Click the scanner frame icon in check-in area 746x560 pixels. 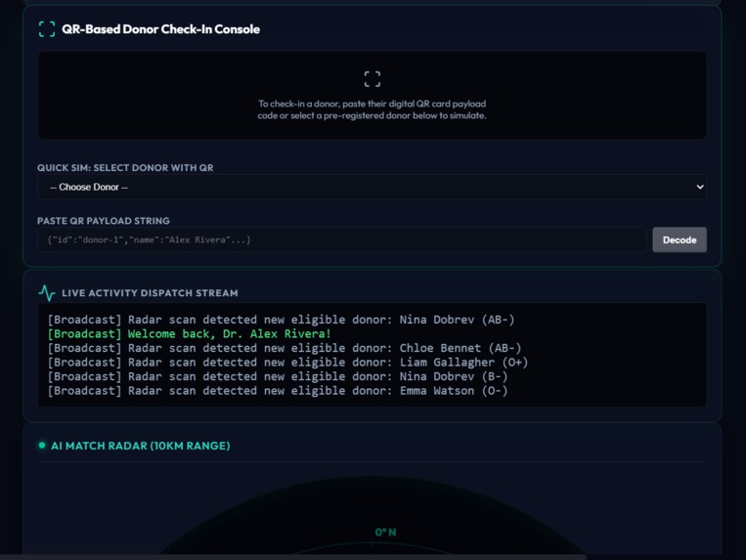[x=373, y=79]
